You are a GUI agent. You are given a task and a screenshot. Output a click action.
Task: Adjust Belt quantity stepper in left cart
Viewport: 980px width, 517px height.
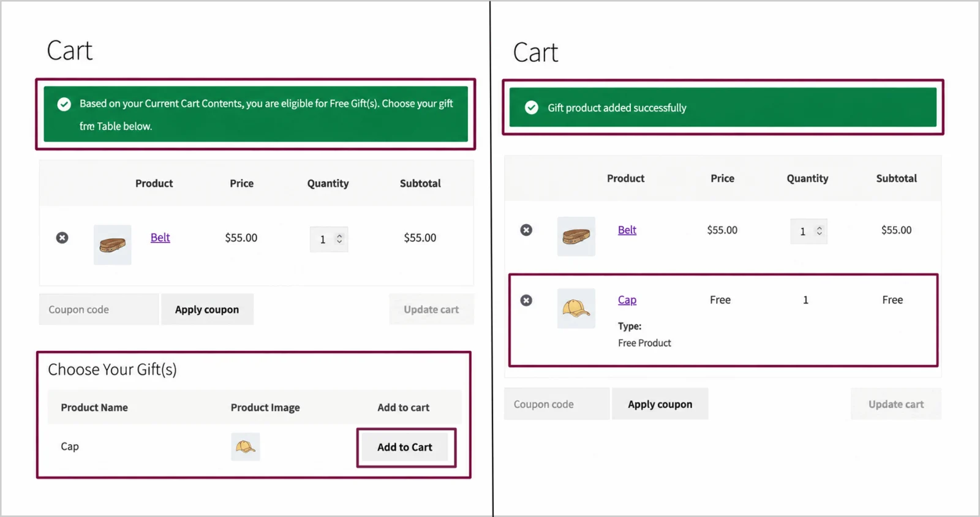click(x=339, y=239)
